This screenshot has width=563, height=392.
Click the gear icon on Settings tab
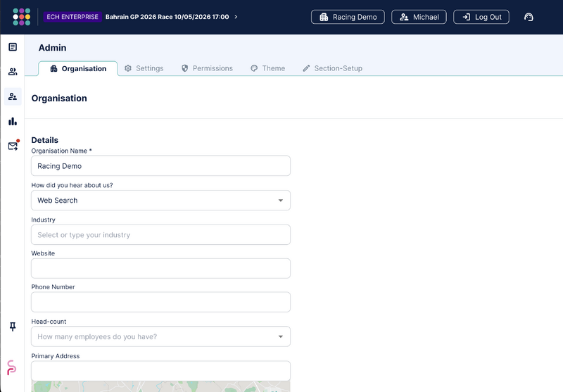click(x=128, y=68)
